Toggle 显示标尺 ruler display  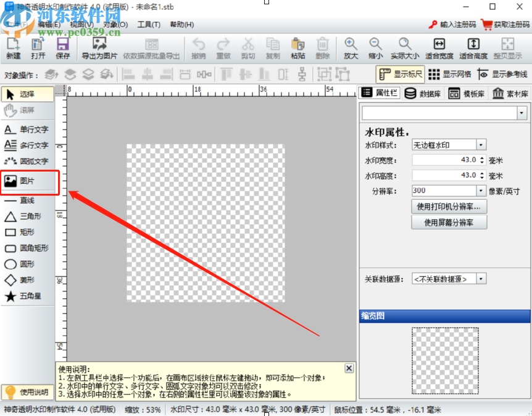point(400,74)
